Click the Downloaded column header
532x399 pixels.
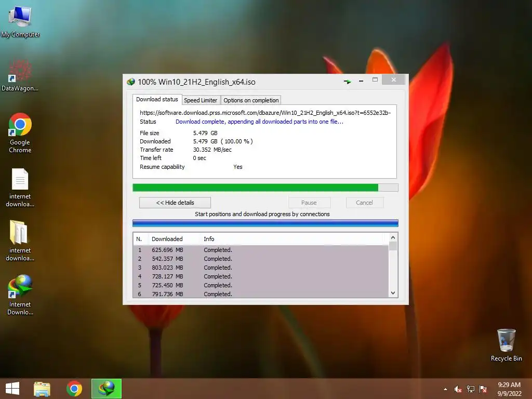tap(175, 239)
